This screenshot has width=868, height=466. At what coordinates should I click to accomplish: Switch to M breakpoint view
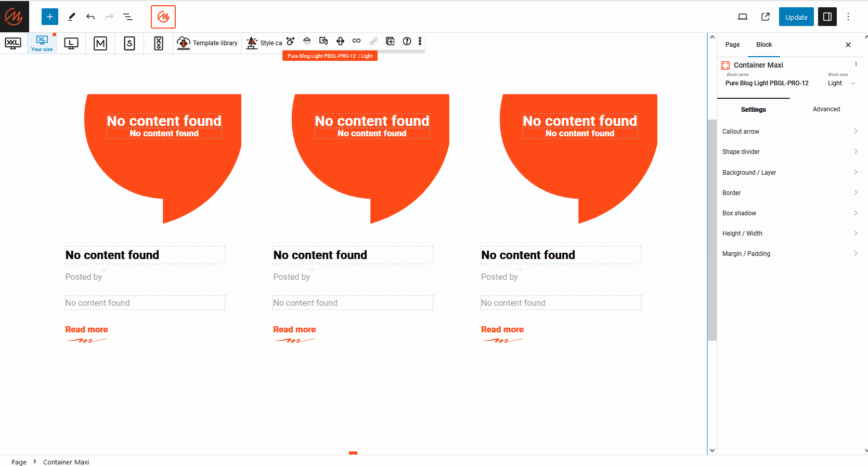tap(100, 43)
